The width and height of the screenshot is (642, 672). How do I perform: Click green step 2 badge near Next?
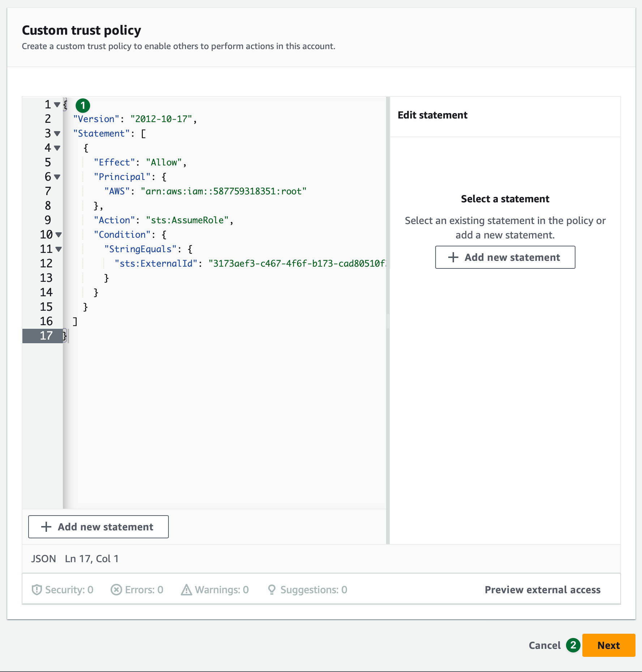pyautogui.click(x=573, y=645)
